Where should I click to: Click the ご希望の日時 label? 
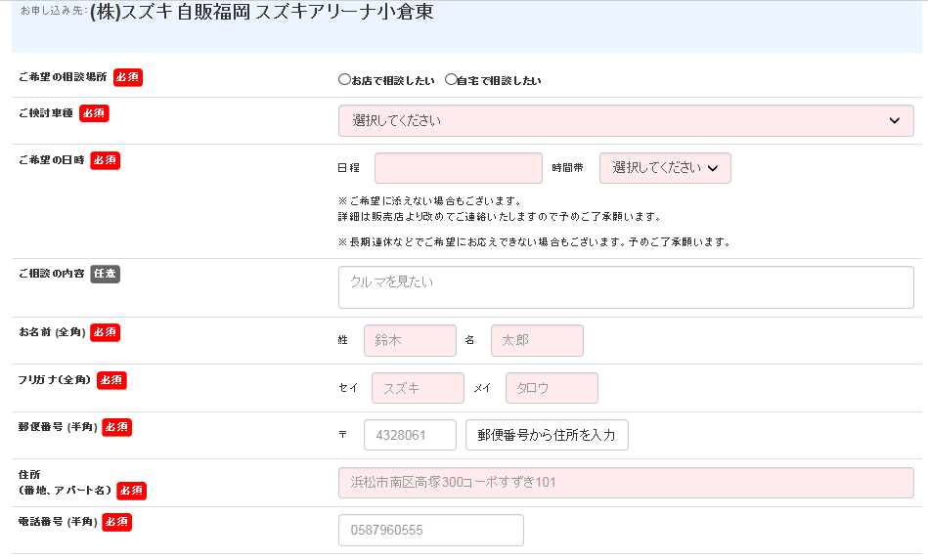(52, 160)
